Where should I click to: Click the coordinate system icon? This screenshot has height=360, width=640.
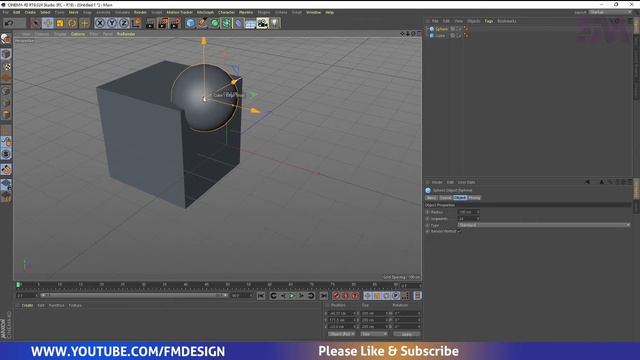[136, 23]
